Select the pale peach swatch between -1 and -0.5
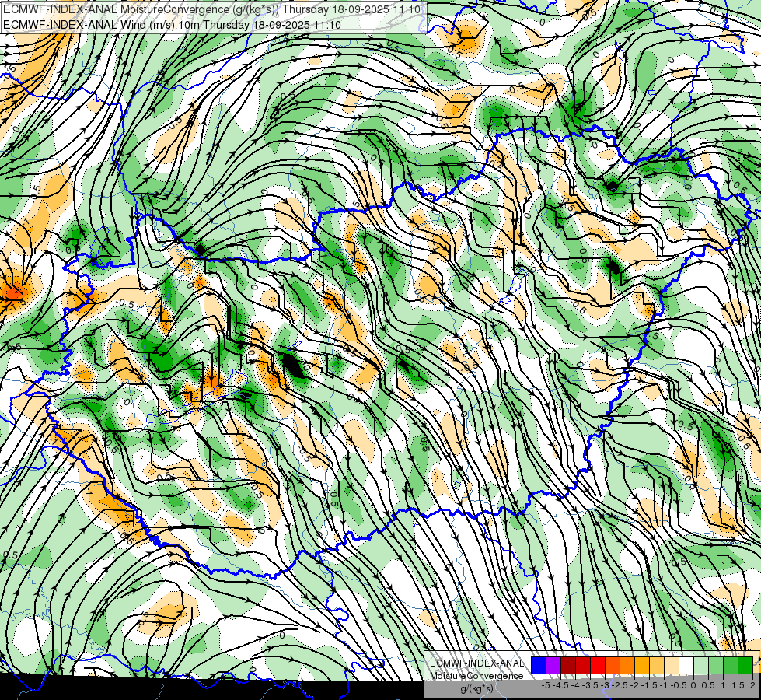This screenshot has height=700, width=761. pos(672,665)
